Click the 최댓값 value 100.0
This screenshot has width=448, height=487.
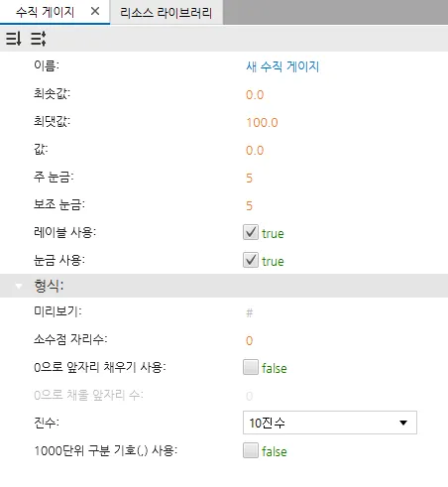click(x=262, y=123)
